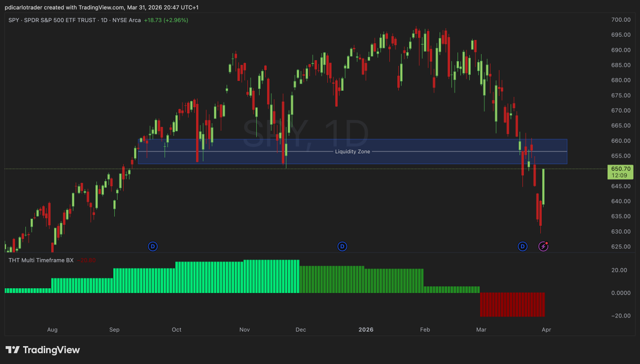This screenshot has width=640, height=364.
Task: Click the -20.80 indicator value
Action: pos(86,260)
